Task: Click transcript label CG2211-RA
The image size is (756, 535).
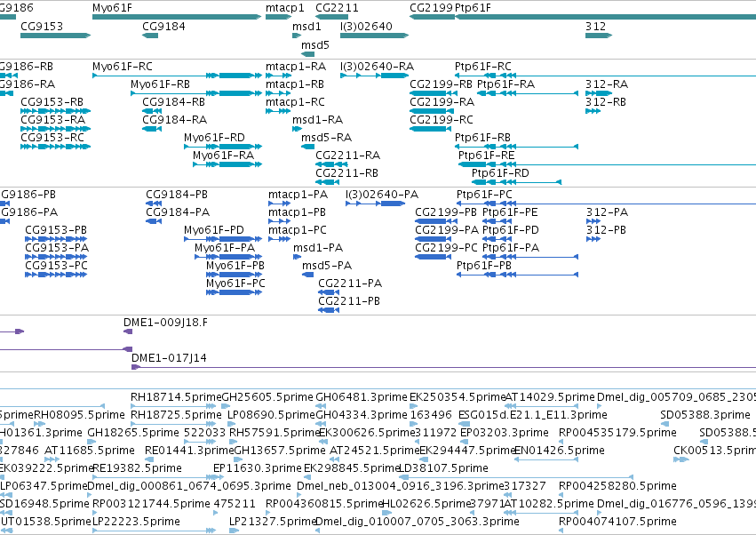Action: coord(348,156)
